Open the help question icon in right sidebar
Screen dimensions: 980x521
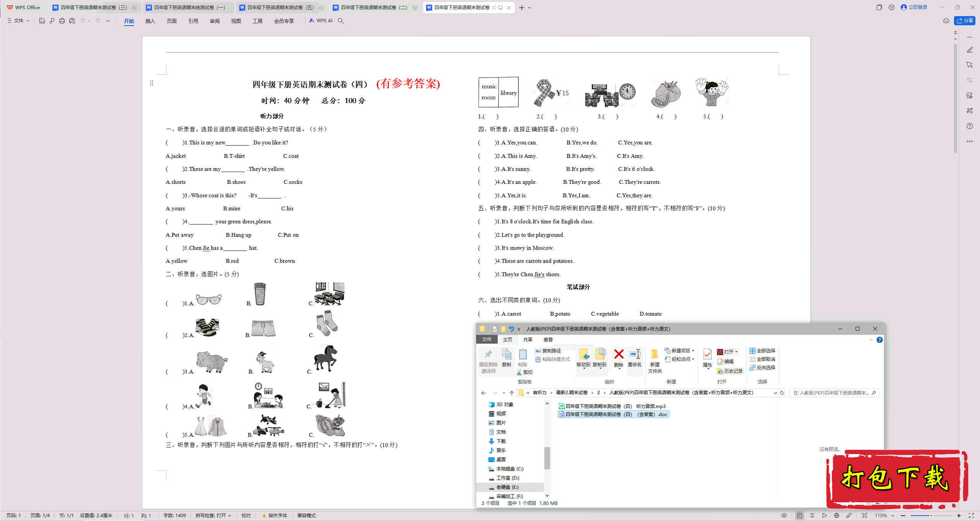click(x=970, y=126)
